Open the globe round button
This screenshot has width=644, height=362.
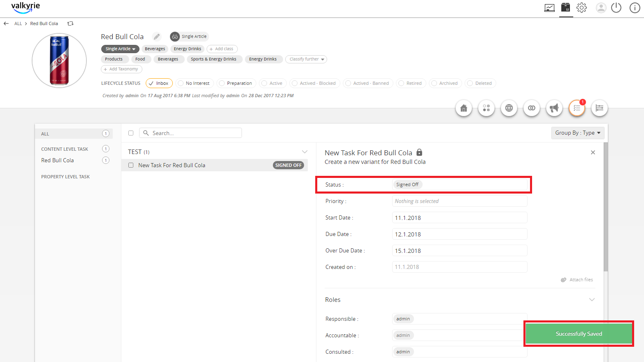pos(509,108)
